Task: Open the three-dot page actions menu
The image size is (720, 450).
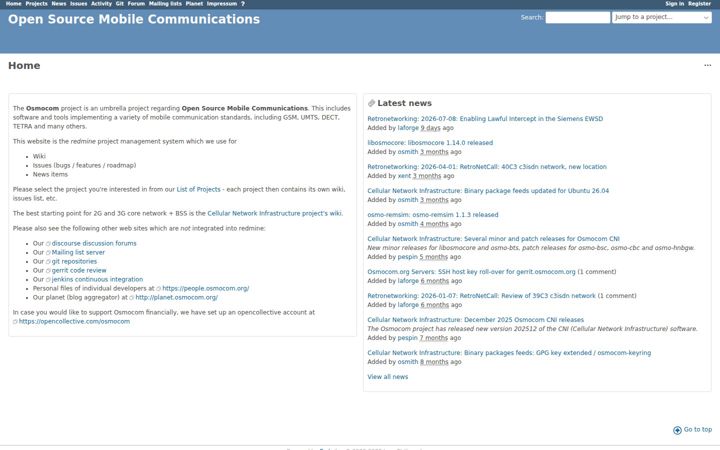Action: [x=708, y=65]
